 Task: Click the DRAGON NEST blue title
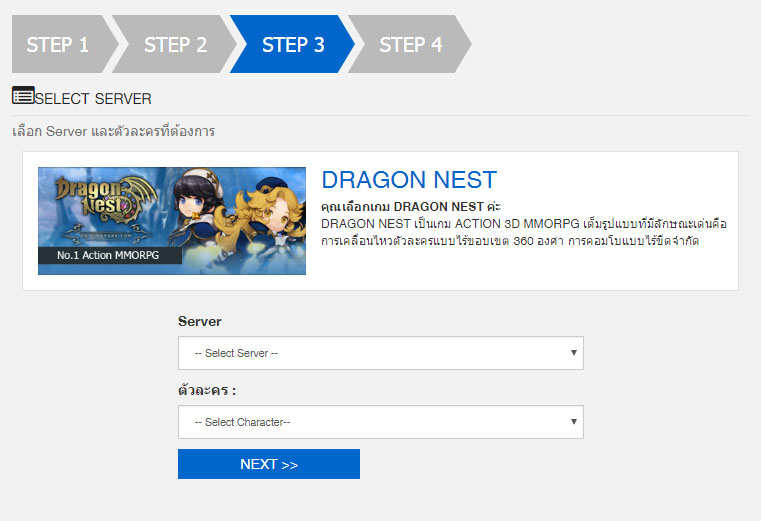point(409,180)
